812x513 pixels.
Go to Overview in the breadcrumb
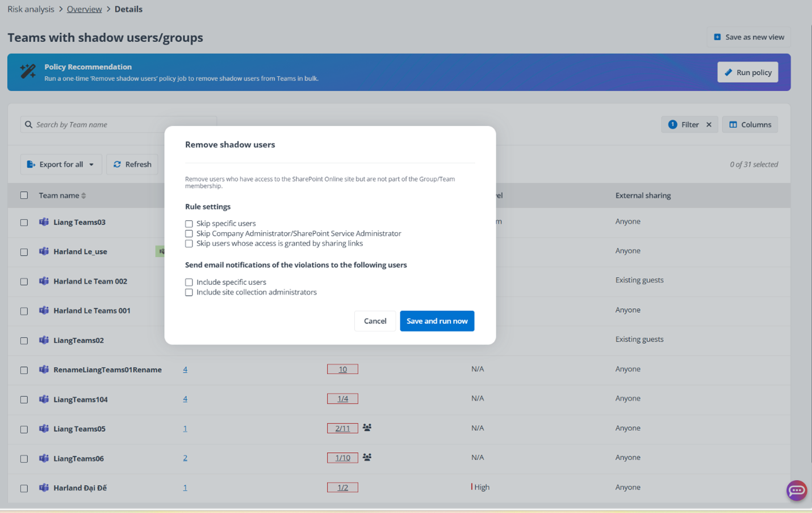coord(84,9)
